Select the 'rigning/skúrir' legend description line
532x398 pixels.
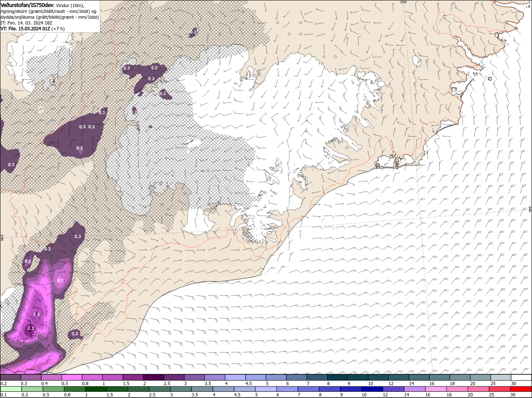[49, 11]
